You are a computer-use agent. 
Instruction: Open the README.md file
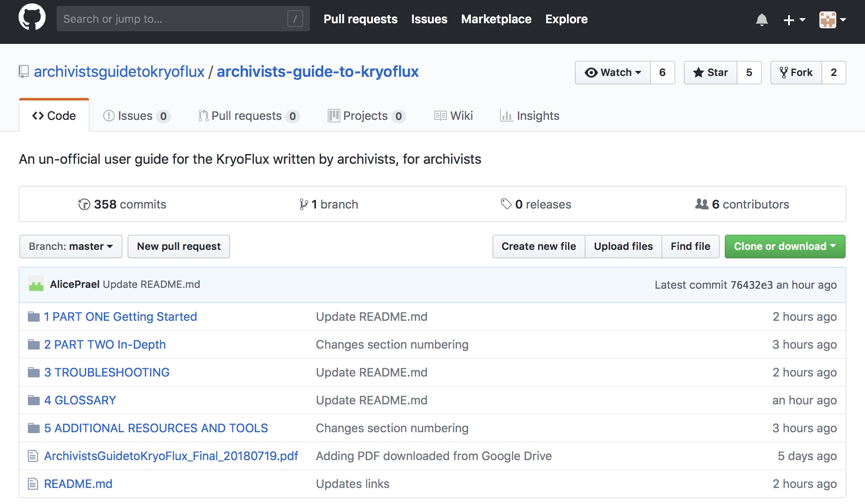tap(78, 484)
